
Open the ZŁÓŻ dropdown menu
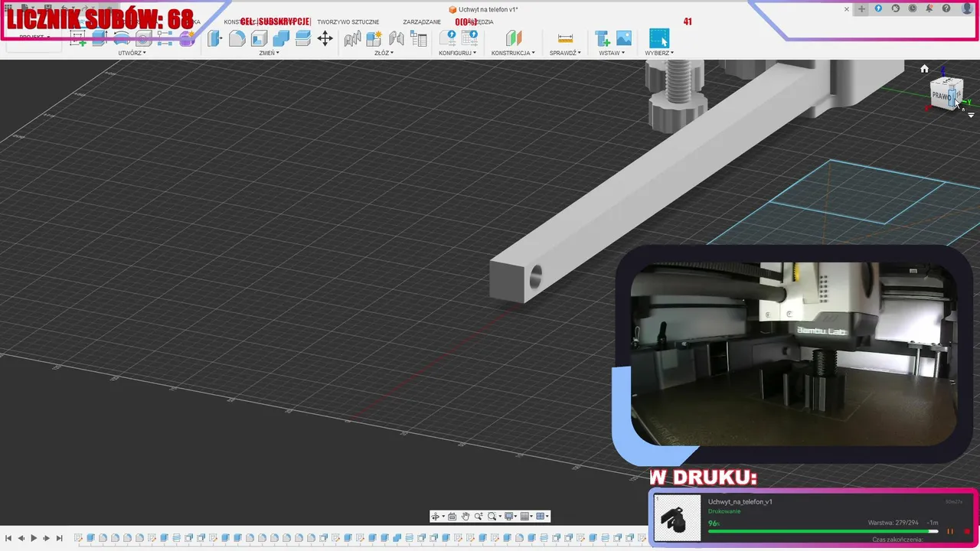pos(384,53)
